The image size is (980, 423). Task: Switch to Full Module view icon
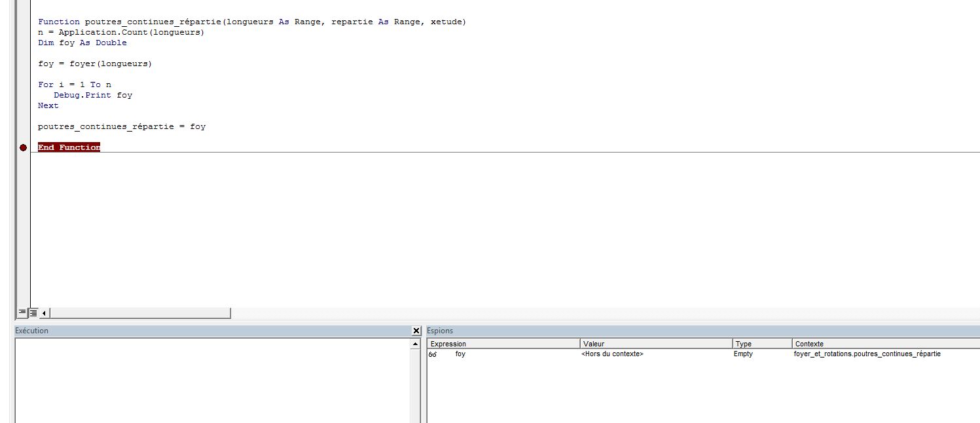[x=33, y=313]
